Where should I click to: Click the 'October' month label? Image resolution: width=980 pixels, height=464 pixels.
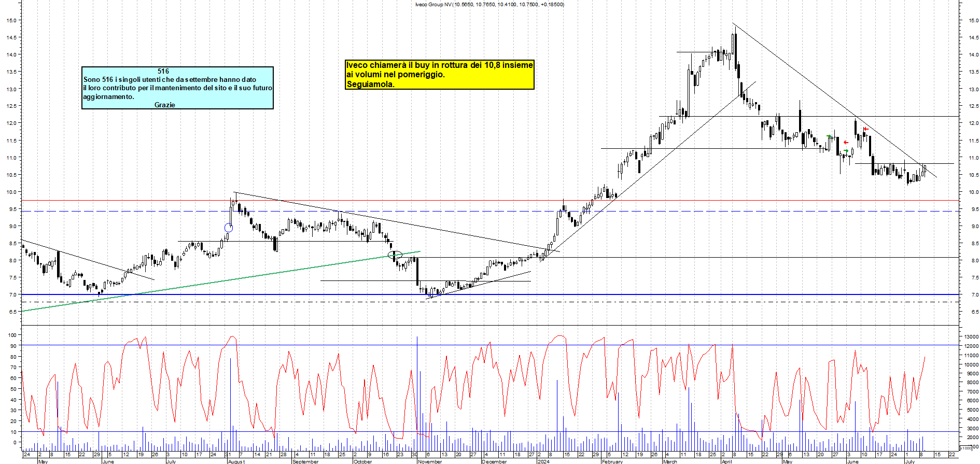[x=362, y=461]
